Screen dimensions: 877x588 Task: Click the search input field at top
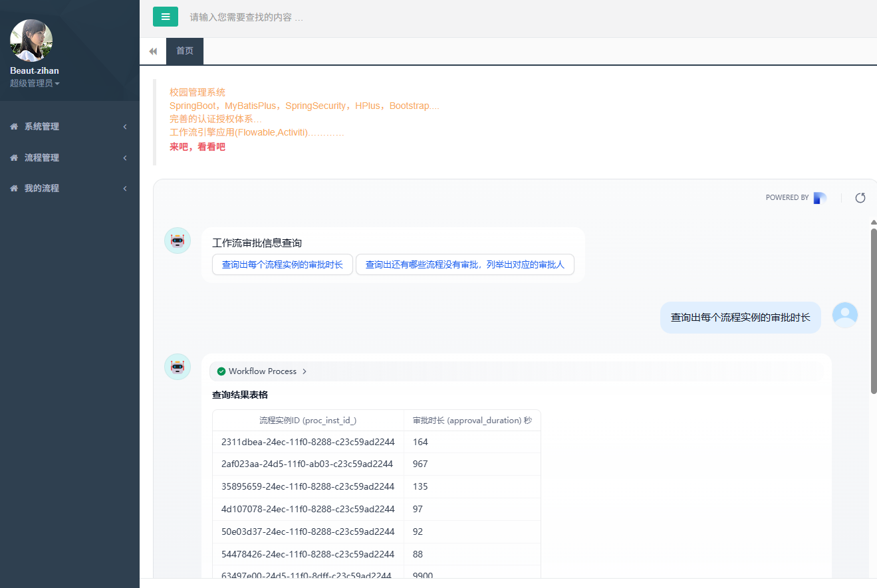click(399, 17)
